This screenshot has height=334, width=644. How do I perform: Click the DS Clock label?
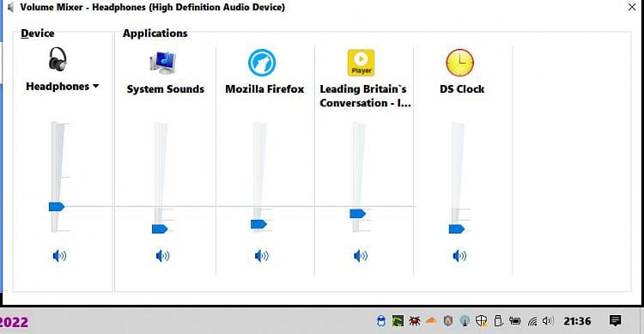coord(462,89)
